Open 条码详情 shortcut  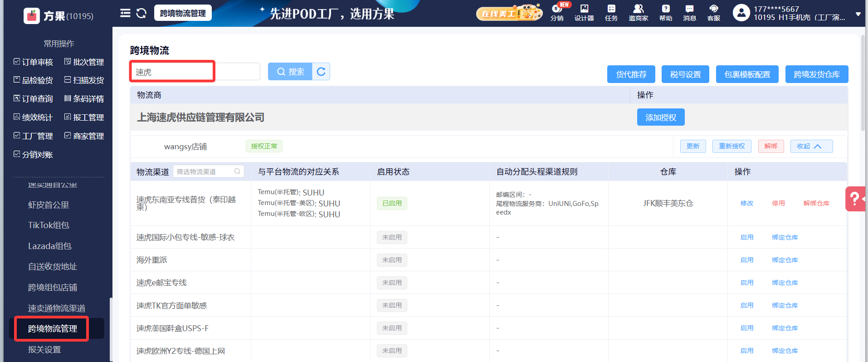[x=84, y=99]
